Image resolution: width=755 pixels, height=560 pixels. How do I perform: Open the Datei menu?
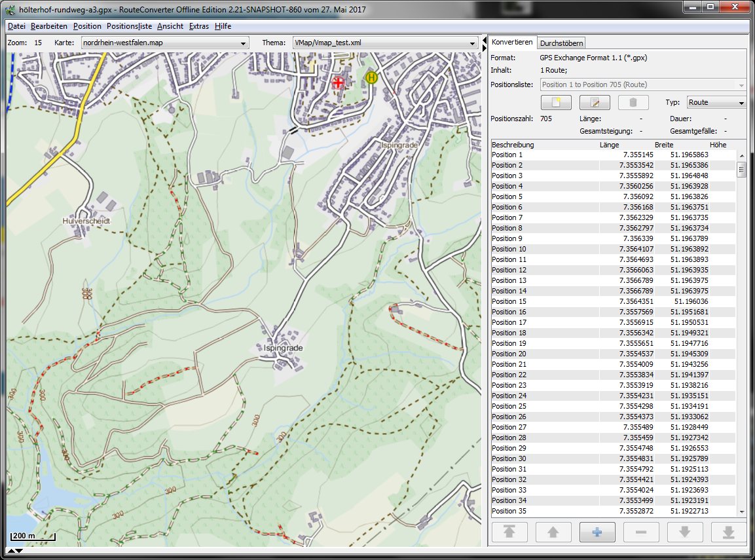16,26
